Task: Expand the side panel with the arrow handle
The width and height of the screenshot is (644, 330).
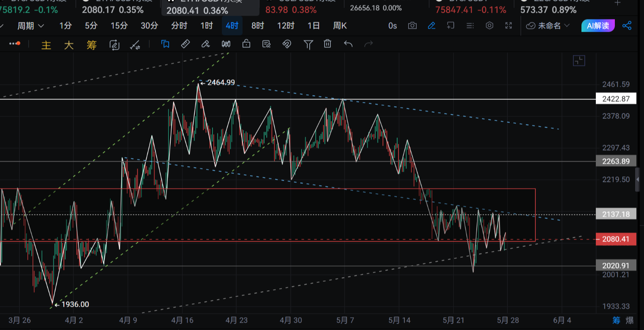Action: (x=638, y=180)
